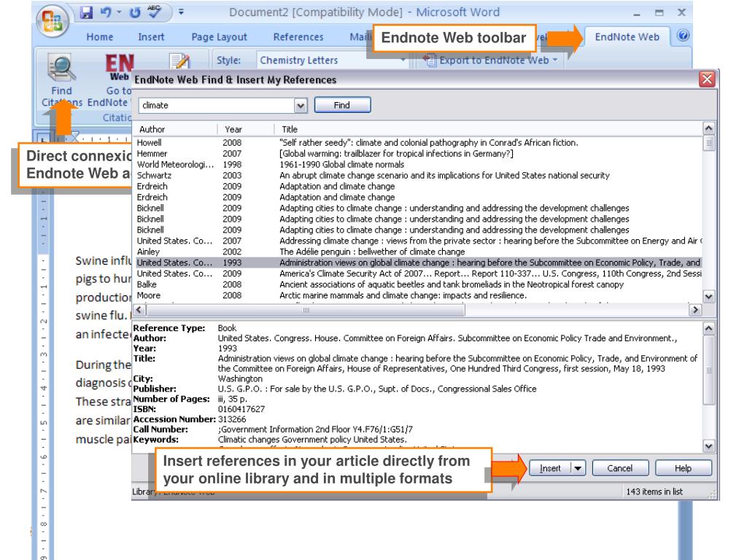Screen dimensions: 747x560
Task: Click the Cancel button
Action: (620, 468)
